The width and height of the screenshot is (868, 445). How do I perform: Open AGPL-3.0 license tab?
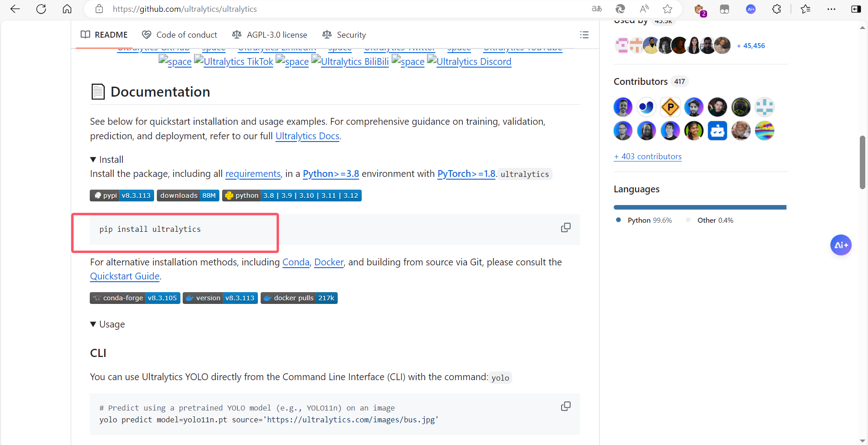point(270,35)
